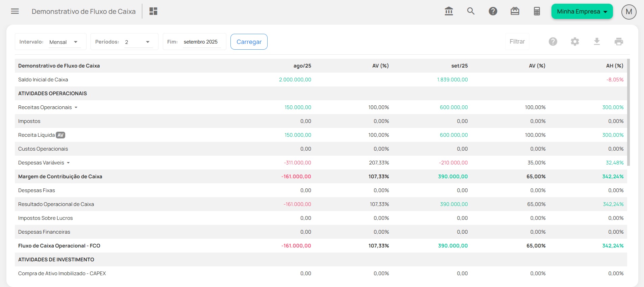The image size is (644, 287).
Task: Open the user avatar M menu
Action: (628, 12)
